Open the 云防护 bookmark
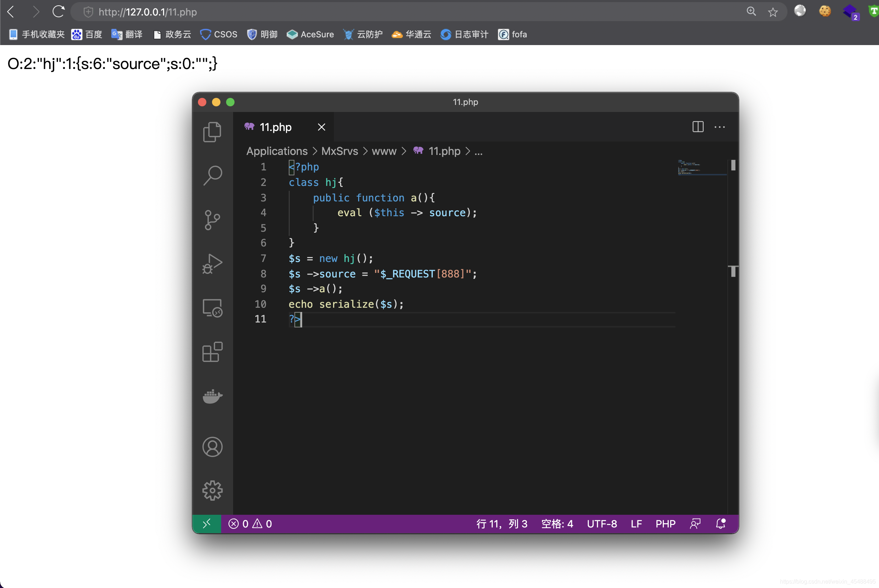Viewport: 879px width, 588px height. tap(363, 35)
